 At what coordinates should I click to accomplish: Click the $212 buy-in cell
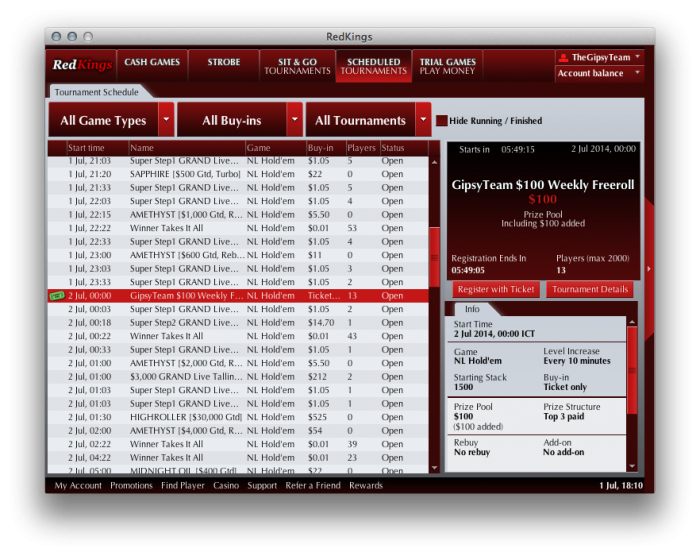pos(317,376)
